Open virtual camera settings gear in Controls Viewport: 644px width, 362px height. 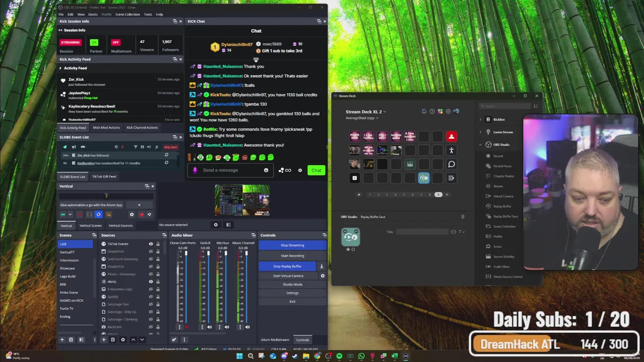323,276
